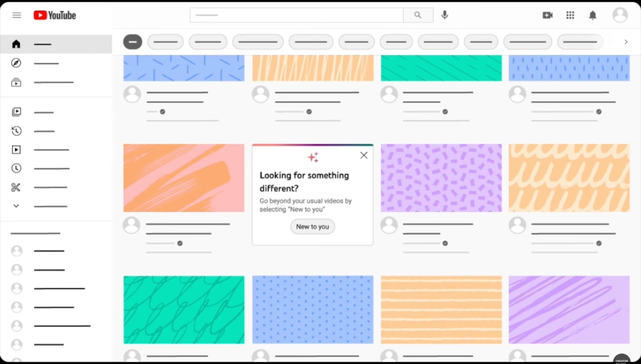Open Your videos play icon in sidebar

[x=16, y=149]
